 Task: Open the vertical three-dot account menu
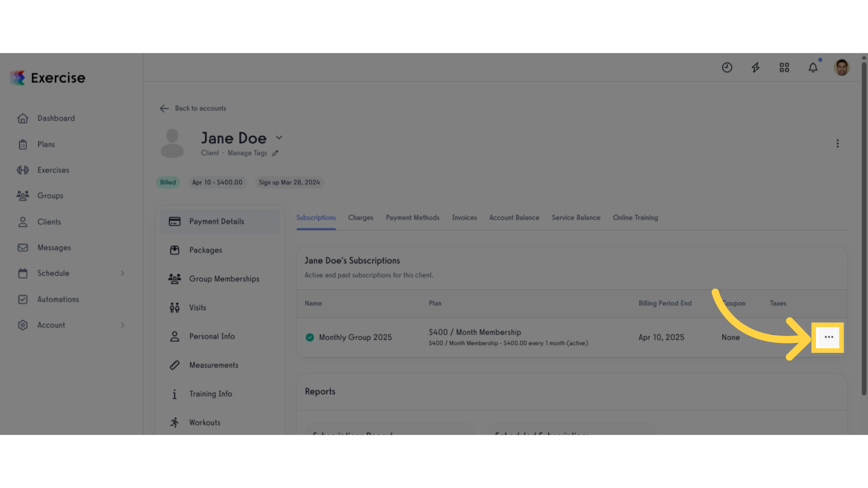[837, 144]
